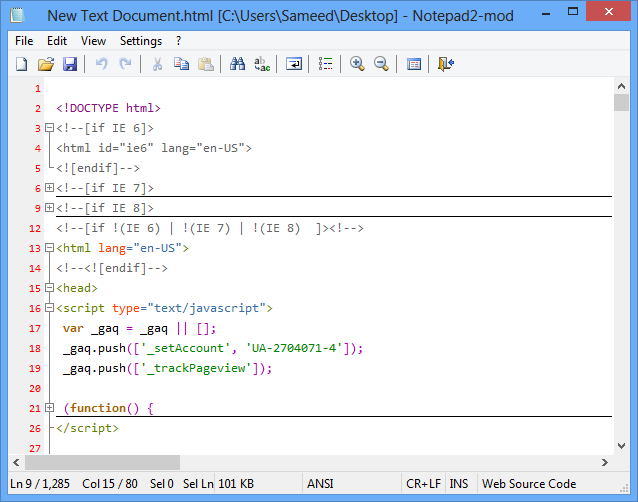Zoom out with the magnifier minus icon

pyautogui.click(x=381, y=64)
